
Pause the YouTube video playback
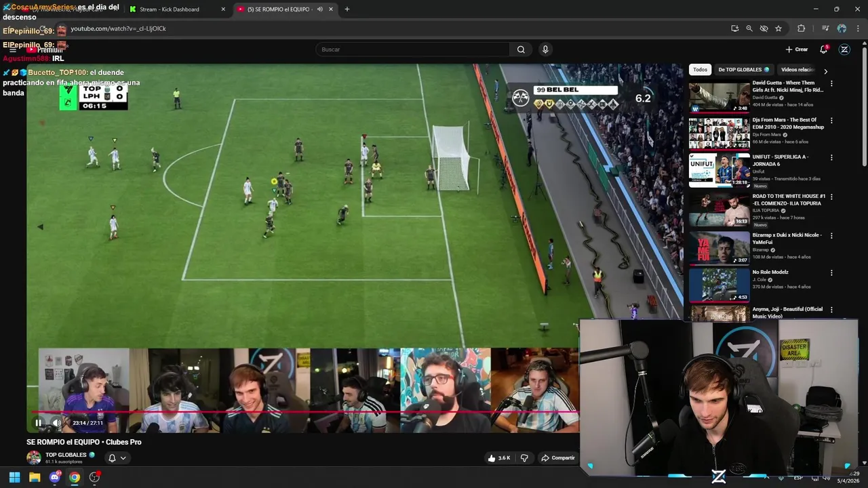pyautogui.click(x=39, y=423)
